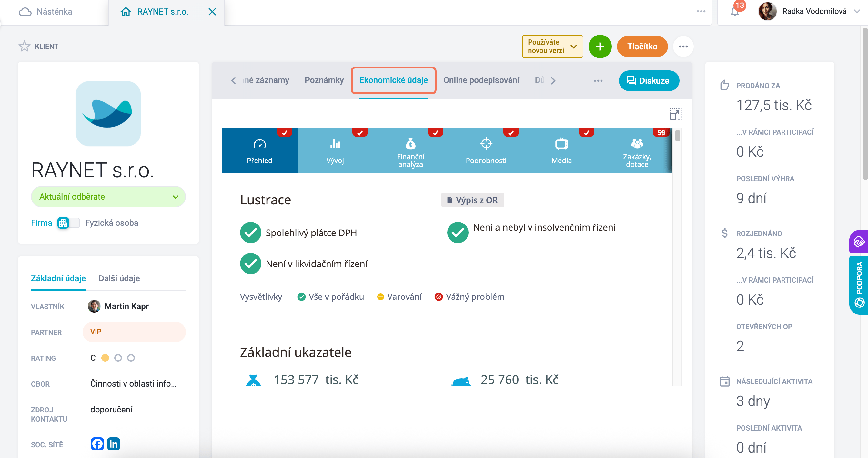
Task: Expand the Aktuální odběratel status dropdown
Action: (x=108, y=197)
